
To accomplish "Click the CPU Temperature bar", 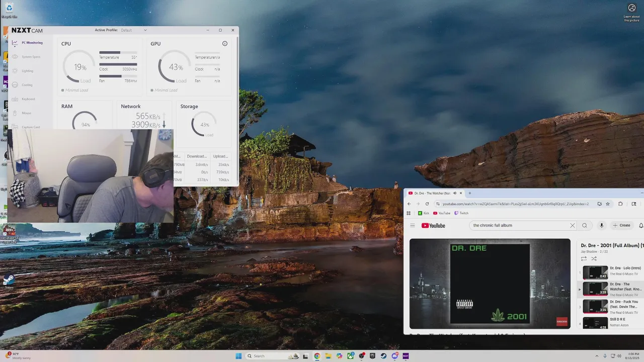I will pyautogui.click(x=118, y=52).
